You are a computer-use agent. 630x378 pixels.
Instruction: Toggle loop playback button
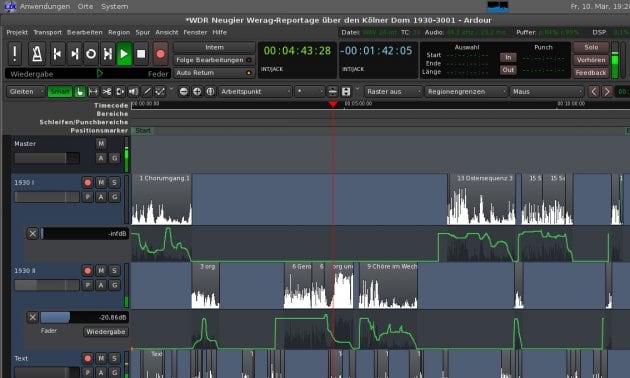[91, 53]
